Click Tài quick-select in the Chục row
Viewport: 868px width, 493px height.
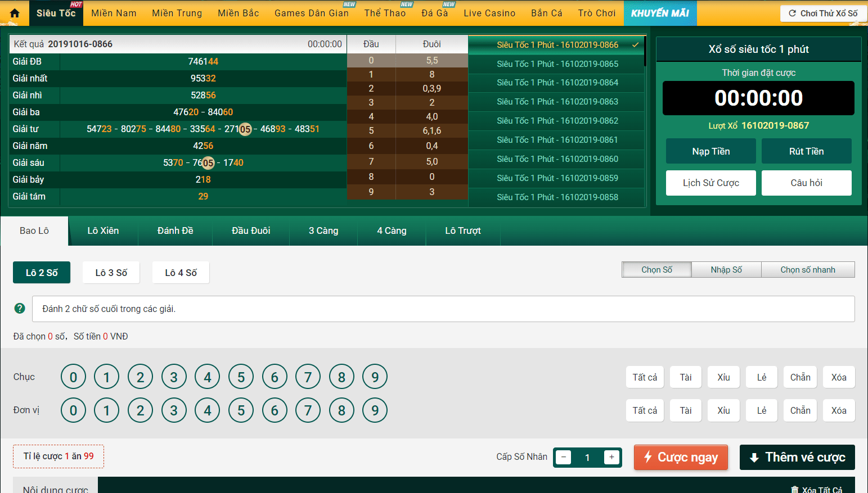tap(685, 377)
